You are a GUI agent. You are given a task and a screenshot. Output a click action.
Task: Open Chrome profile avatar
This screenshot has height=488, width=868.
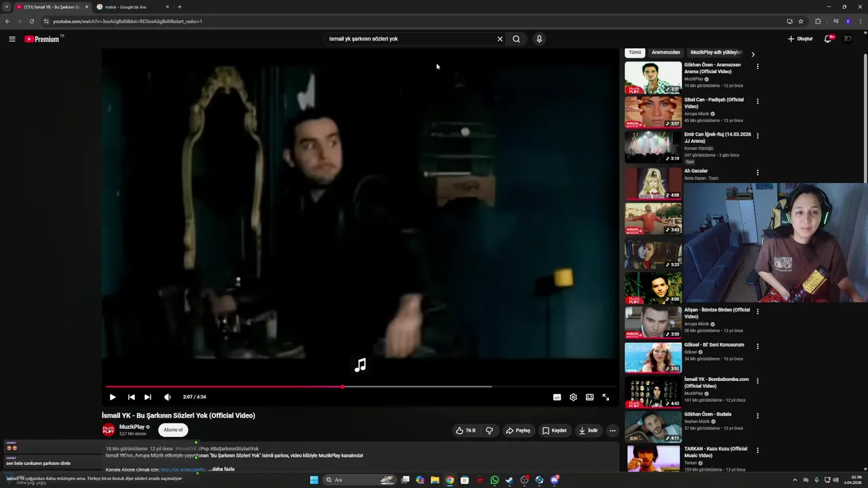(848, 21)
